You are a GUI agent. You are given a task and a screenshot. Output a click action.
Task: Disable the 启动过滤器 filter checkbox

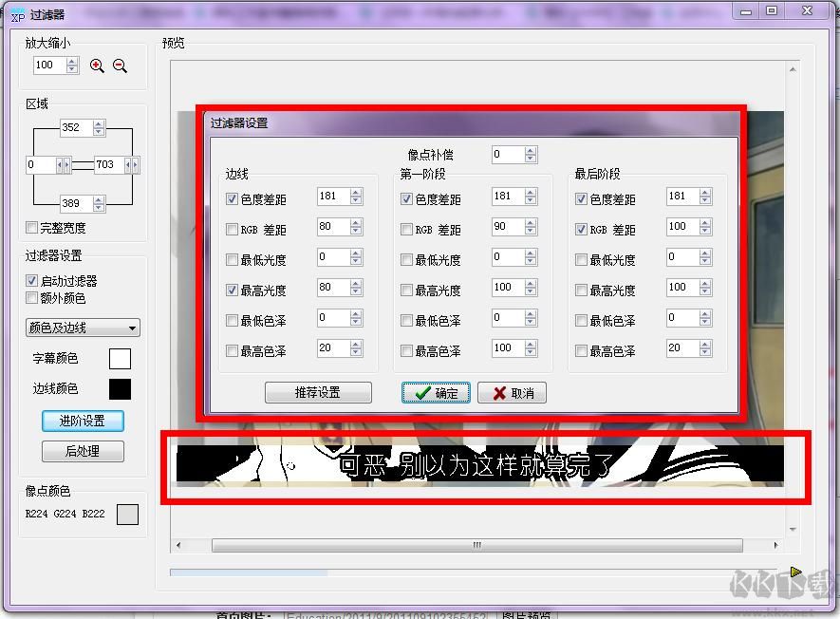[32, 279]
